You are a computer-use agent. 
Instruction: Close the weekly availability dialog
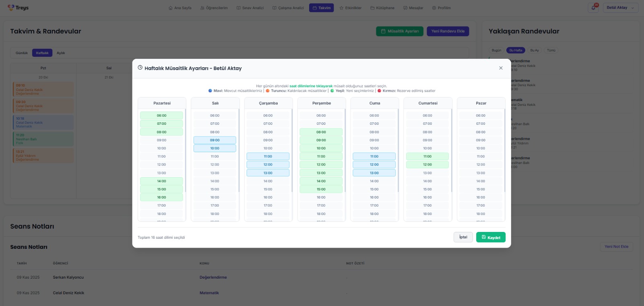501,68
